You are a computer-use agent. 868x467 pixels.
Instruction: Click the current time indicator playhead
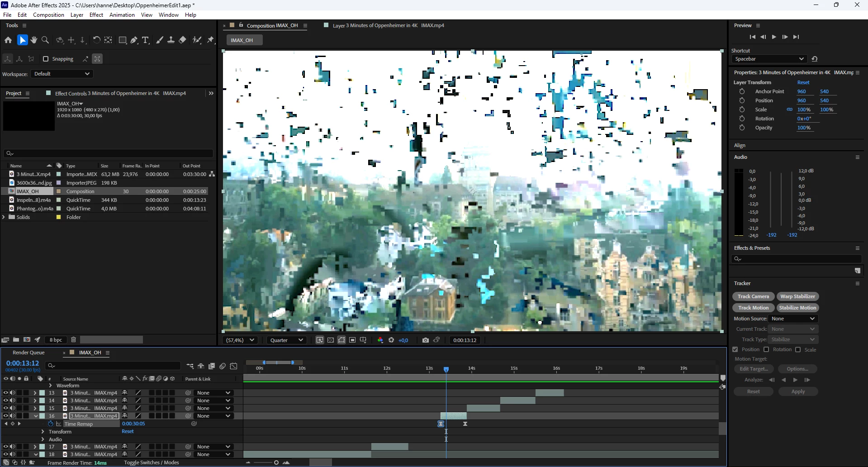pos(446,369)
